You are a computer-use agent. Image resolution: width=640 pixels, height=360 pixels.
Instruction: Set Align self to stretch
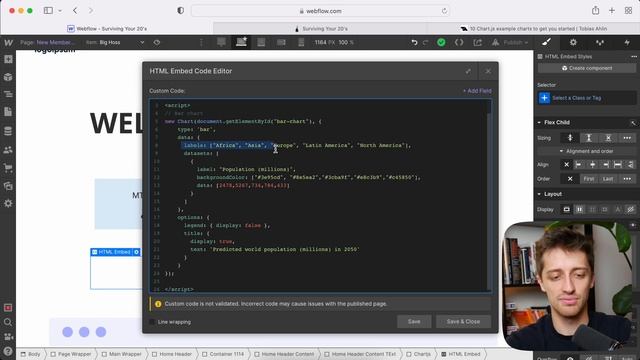(618, 165)
